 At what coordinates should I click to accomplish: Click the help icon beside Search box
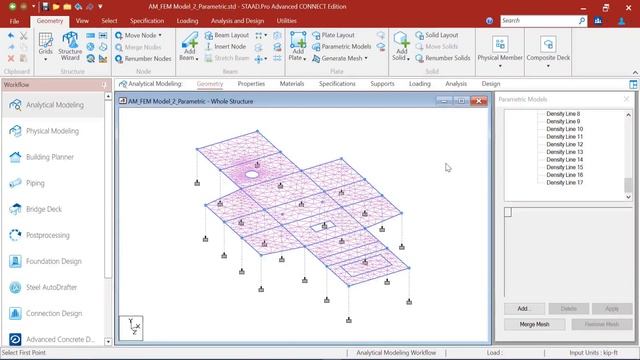coord(489,21)
